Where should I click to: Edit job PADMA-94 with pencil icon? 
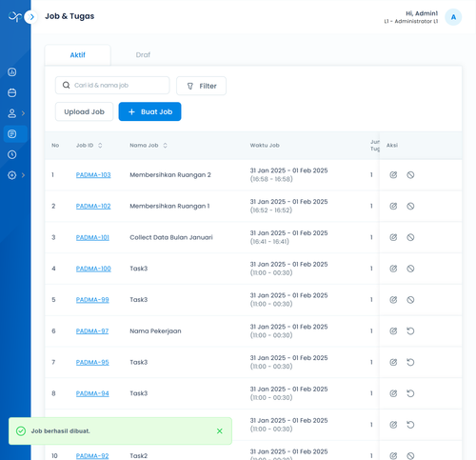click(x=393, y=393)
